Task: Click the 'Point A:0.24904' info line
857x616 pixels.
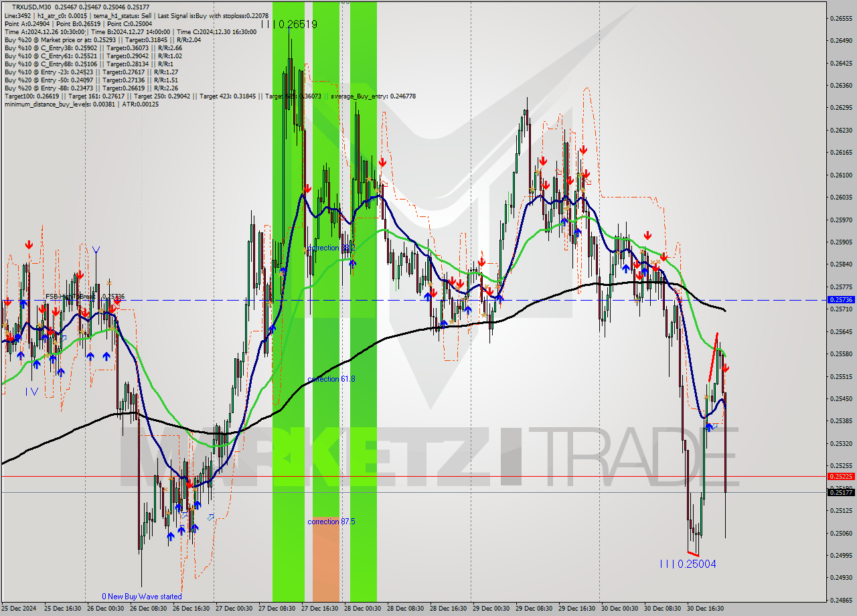Action: [x=78, y=23]
